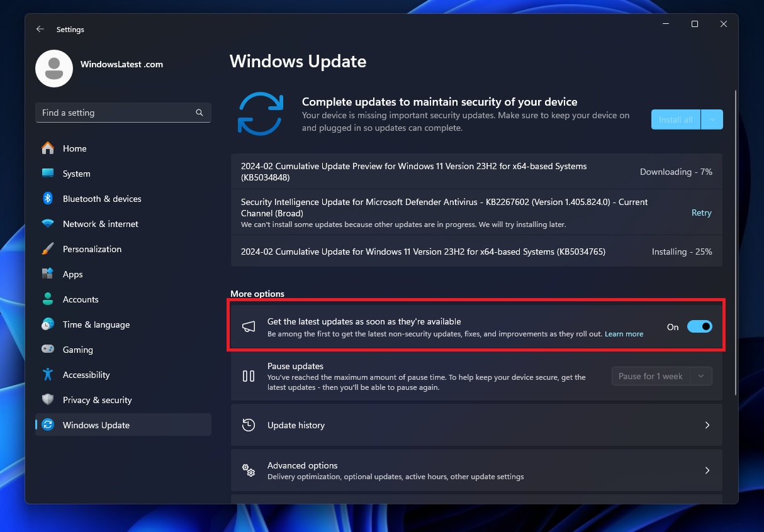Viewport: 764px width, 532px height.
Task: Select Time & language
Action: [x=123, y=324]
